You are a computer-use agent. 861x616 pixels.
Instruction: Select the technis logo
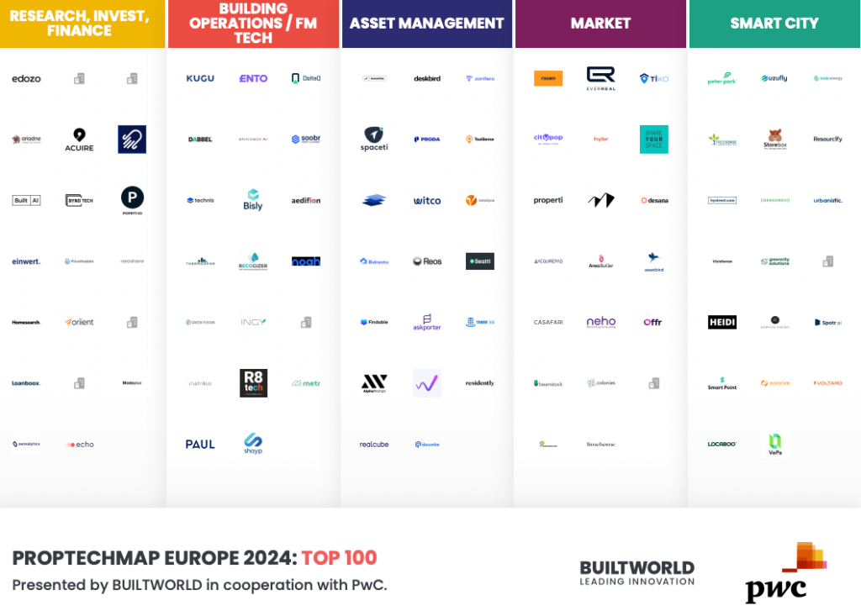(x=200, y=200)
